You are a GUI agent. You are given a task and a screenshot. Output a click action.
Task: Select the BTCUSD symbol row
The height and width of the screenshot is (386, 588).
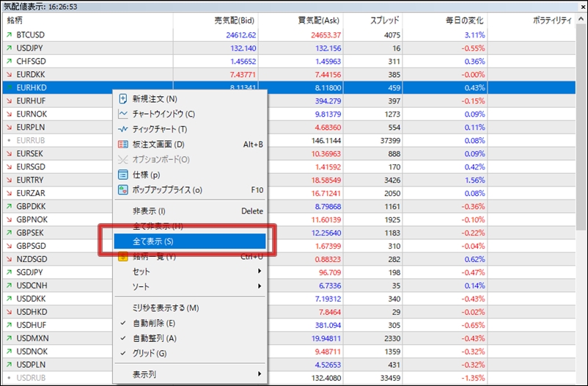click(x=289, y=35)
